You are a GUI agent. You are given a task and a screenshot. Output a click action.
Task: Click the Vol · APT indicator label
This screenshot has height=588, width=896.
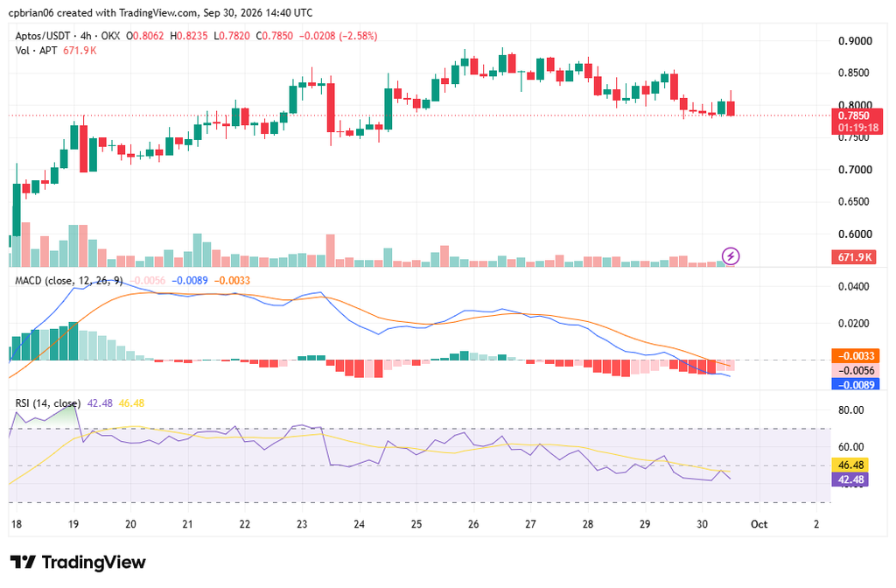click(x=36, y=50)
